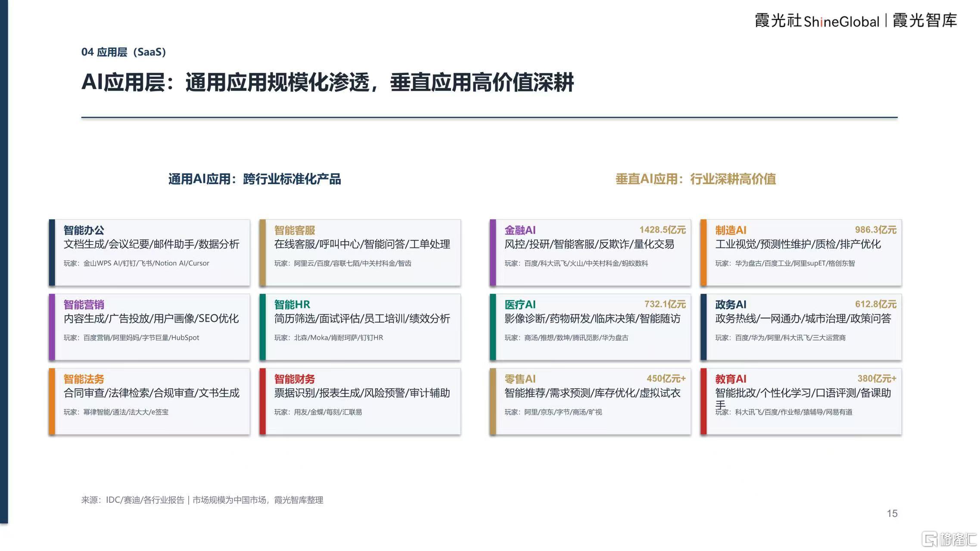Viewport: 980px width, 551px height.
Task: Select the '04 应用层 (SaaS)' section label
Action: (124, 52)
